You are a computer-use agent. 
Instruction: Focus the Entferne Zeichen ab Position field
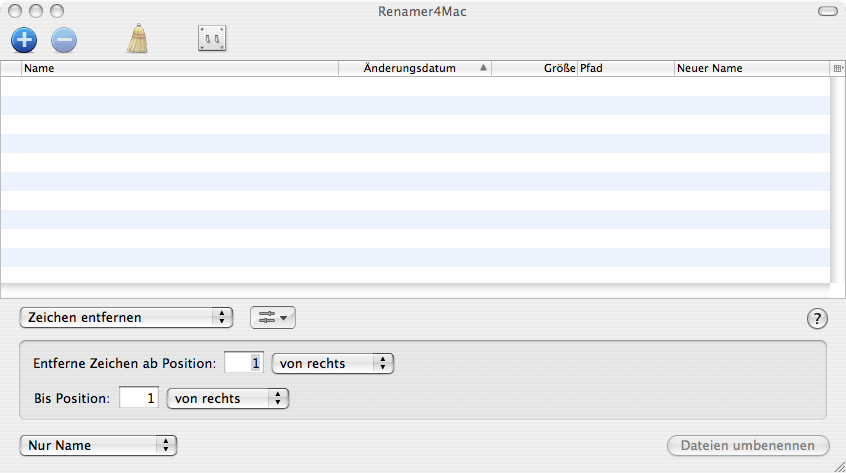[244, 364]
